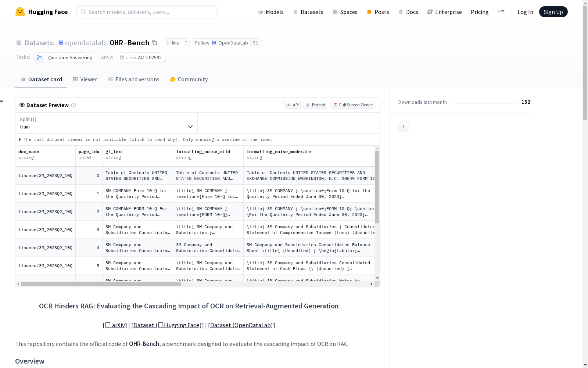Open Datasets in the top navigation
Screen dimensions: 588x368
[x=308, y=12]
